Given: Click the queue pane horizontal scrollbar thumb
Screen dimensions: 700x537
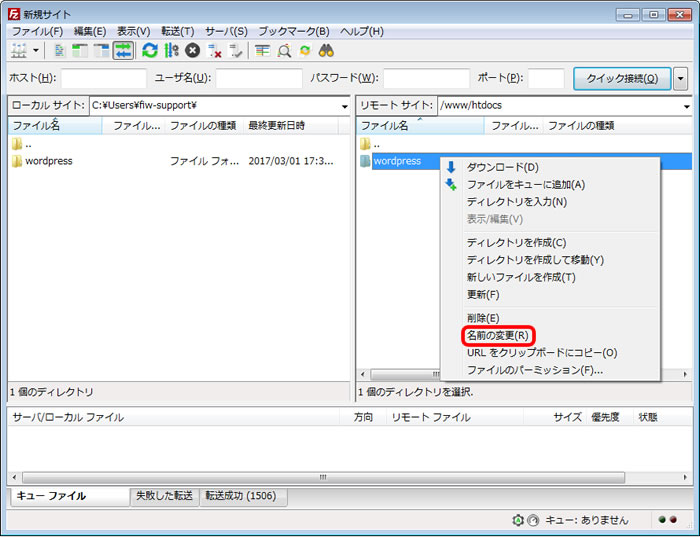Looking at the screenshot, I should click(323, 477).
